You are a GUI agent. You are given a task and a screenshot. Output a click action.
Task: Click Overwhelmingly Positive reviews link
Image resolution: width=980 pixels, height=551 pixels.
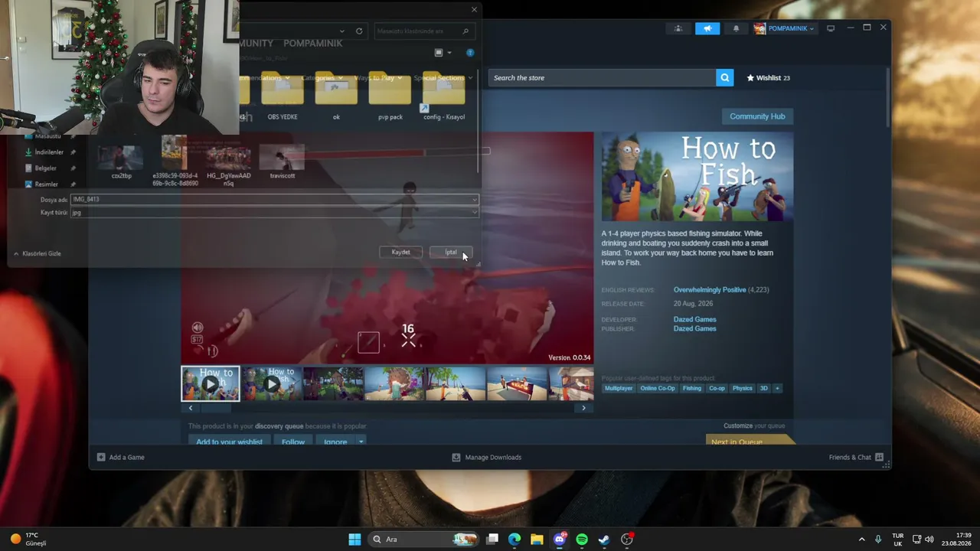tap(710, 290)
